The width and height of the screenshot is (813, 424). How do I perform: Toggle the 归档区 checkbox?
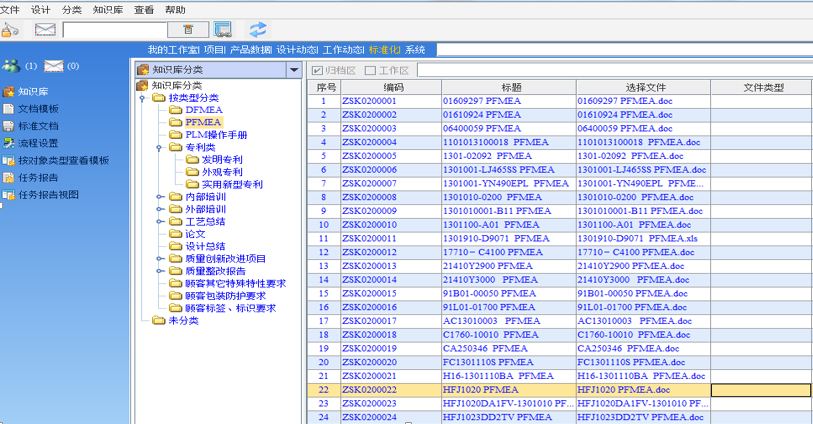318,70
